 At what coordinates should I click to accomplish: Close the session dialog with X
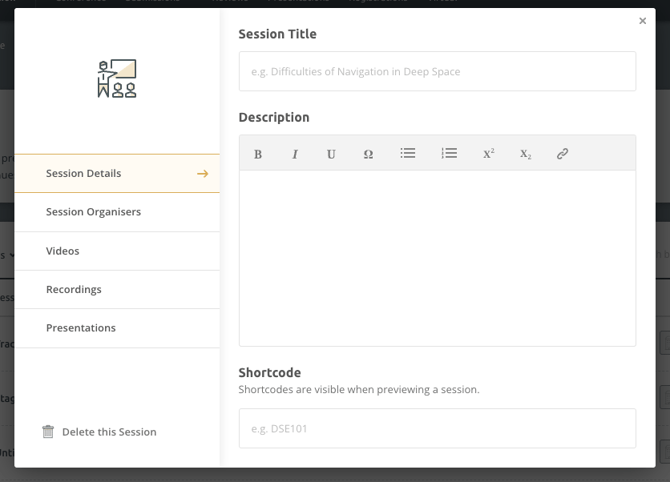tap(642, 21)
